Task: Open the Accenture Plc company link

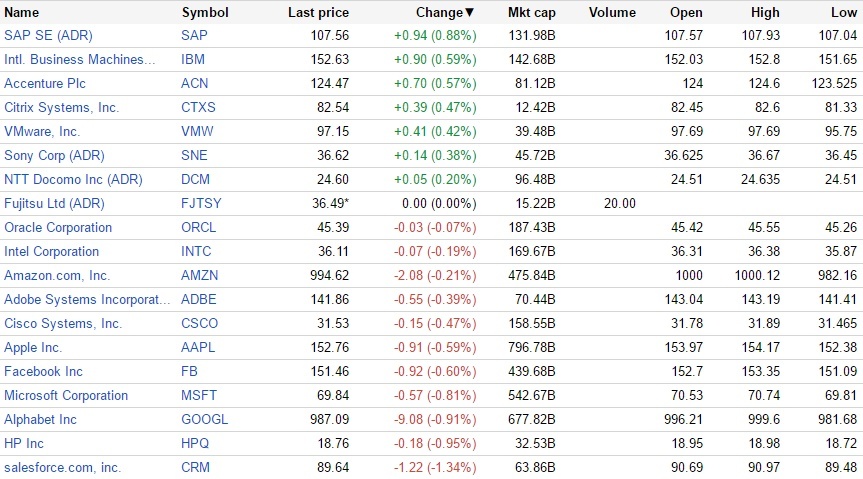Action: click(47, 83)
